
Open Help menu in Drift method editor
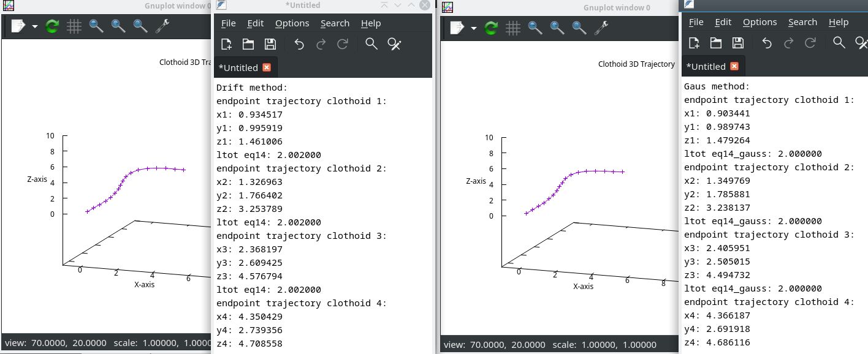(371, 23)
